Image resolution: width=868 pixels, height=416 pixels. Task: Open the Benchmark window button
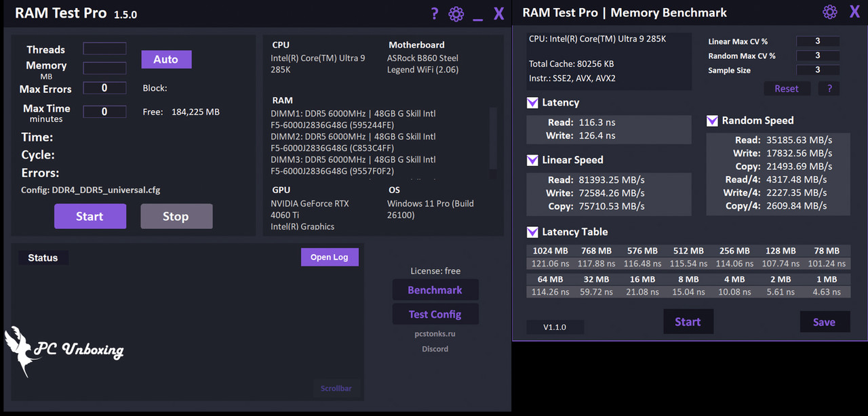pyautogui.click(x=435, y=290)
